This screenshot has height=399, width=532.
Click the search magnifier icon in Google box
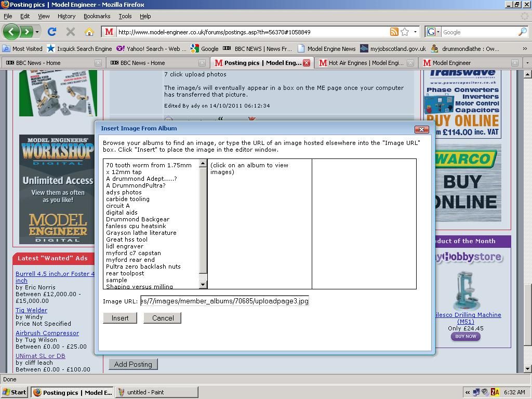(522, 32)
